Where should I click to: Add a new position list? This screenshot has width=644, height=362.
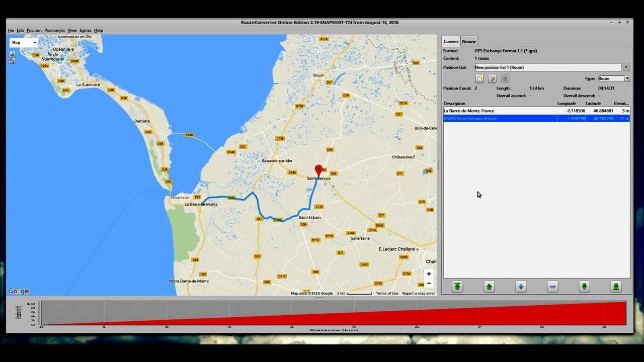coord(479,78)
